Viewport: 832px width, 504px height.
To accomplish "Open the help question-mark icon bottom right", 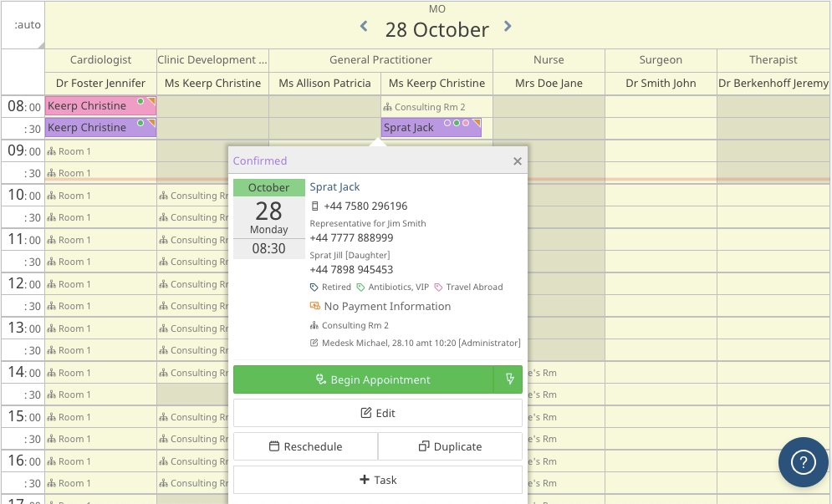I will (x=803, y=462).
